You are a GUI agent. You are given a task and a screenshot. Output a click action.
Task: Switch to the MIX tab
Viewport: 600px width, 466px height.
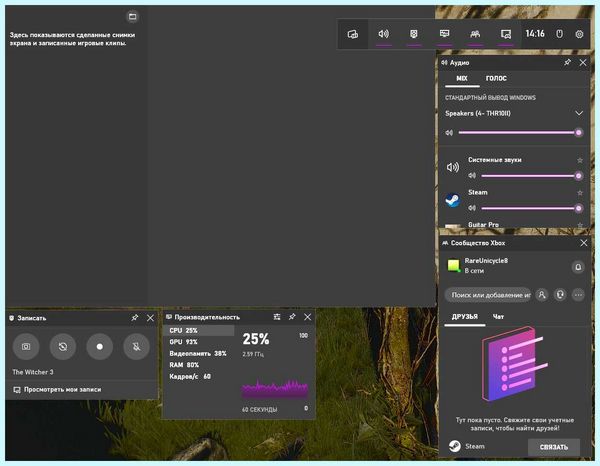click(x=462, y=78)
